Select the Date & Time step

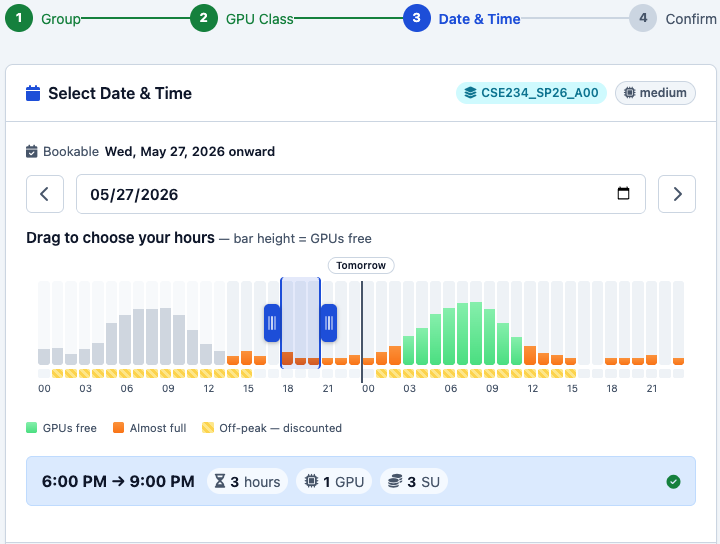[417, 18]
